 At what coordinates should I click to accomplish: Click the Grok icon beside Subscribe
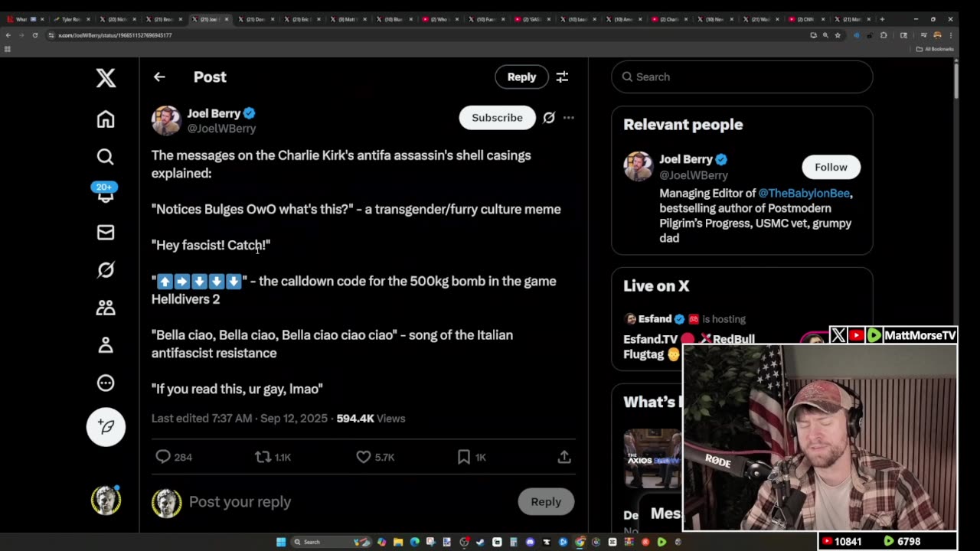pyautogui.click(x=549, y=118)
